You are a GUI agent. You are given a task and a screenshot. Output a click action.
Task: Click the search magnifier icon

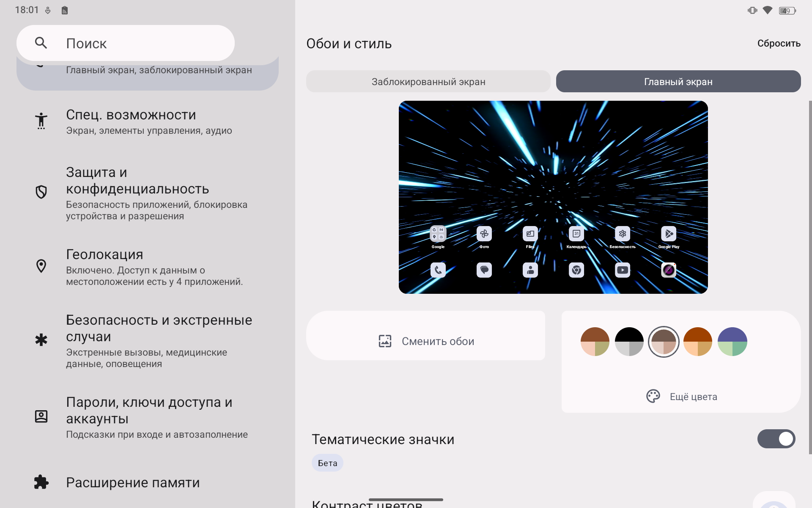[41, 43]
